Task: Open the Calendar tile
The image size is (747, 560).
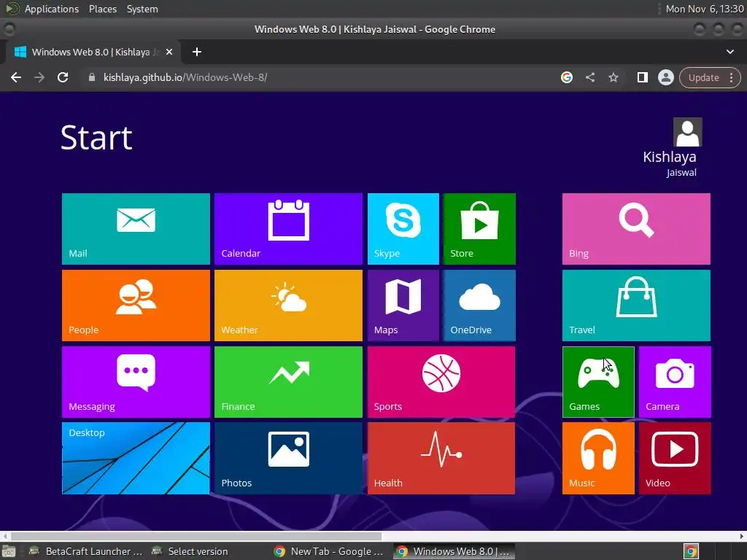Action: tap(288, 228)
